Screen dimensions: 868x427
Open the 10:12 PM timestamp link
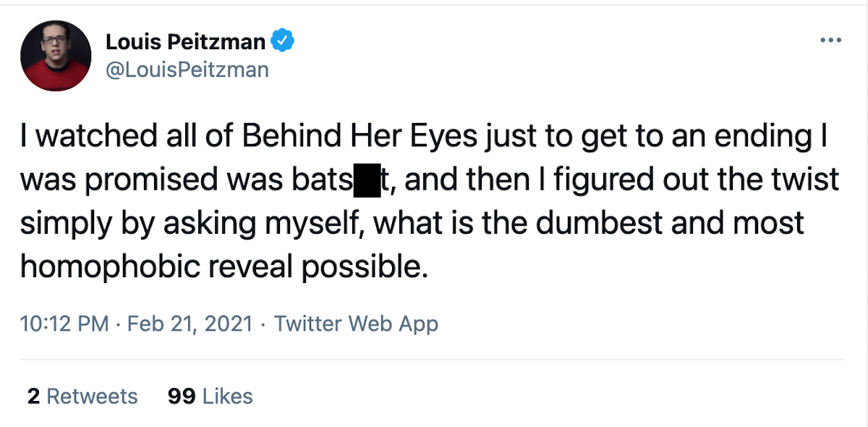(x=64, y=323)
